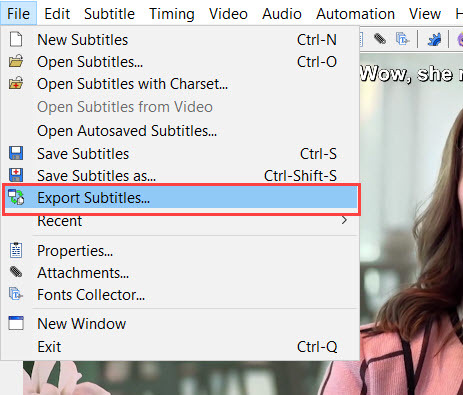463x395 pixels.
Task: Choose Save Subtitles as...
Action: click(x=180, y=176)
